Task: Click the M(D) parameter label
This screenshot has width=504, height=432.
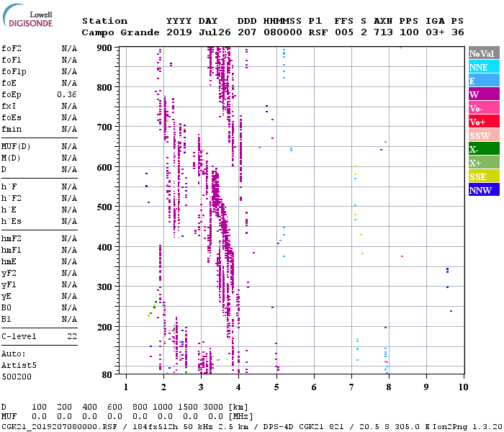Action: tap(11, 158)
